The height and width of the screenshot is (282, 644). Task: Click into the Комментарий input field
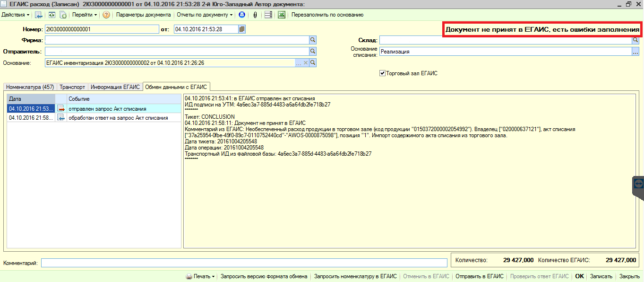[x=244, y=263]
